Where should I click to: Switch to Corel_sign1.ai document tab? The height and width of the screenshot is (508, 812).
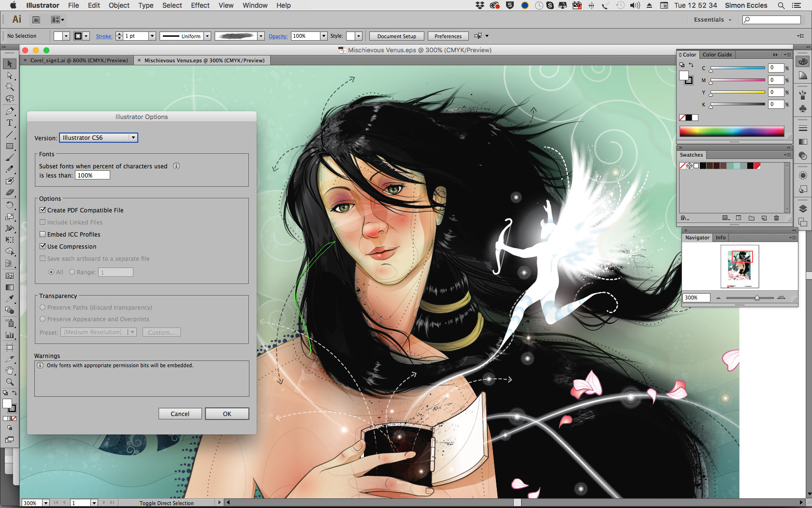pyautogui.click(x=79, y=60)
